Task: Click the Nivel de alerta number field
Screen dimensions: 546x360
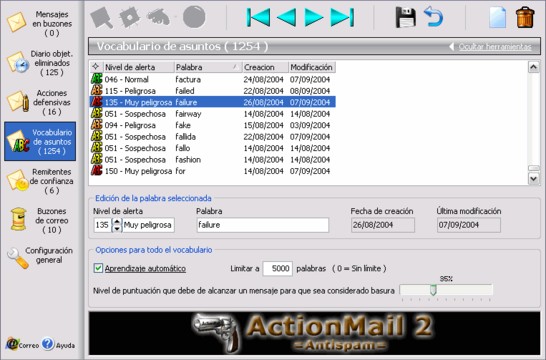Action: 102,225
